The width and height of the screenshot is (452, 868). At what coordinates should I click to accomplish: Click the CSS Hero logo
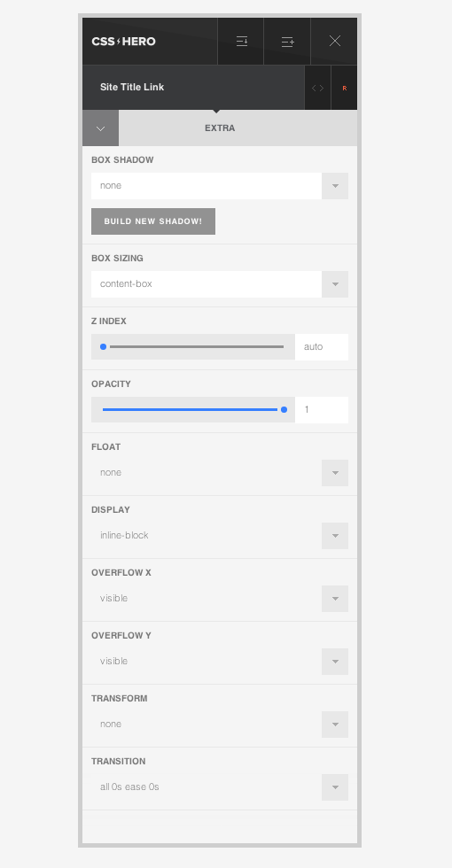[123, 42]
